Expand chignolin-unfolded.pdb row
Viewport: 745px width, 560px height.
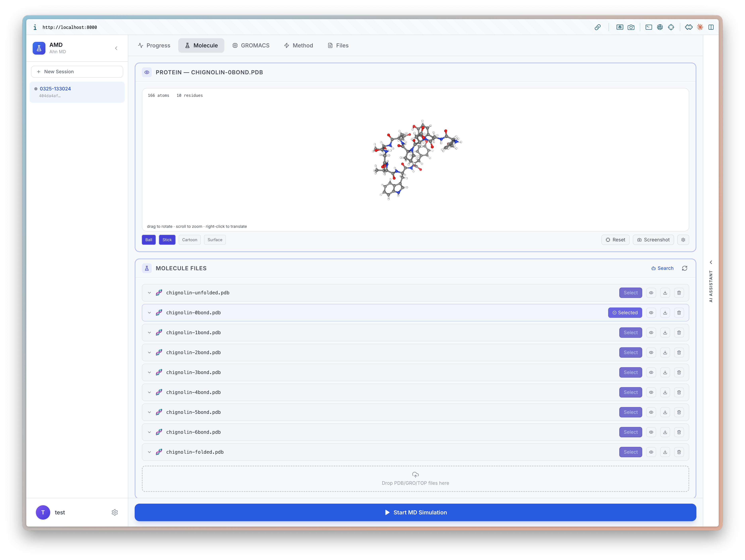pos(149,293)
